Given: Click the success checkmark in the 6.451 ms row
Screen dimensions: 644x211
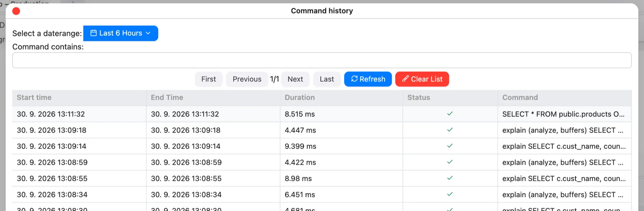Looking at the screenshot, I should pos(450,194).
